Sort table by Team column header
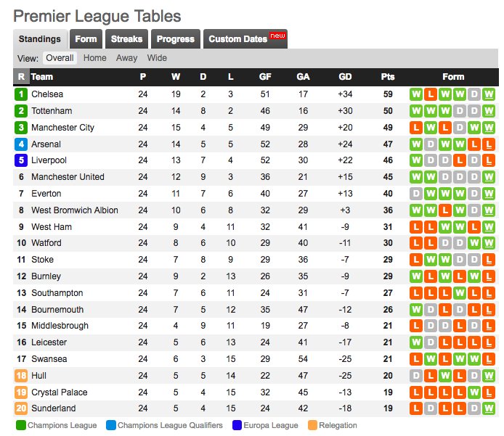The image size is (504, 436). coord(42,77)
